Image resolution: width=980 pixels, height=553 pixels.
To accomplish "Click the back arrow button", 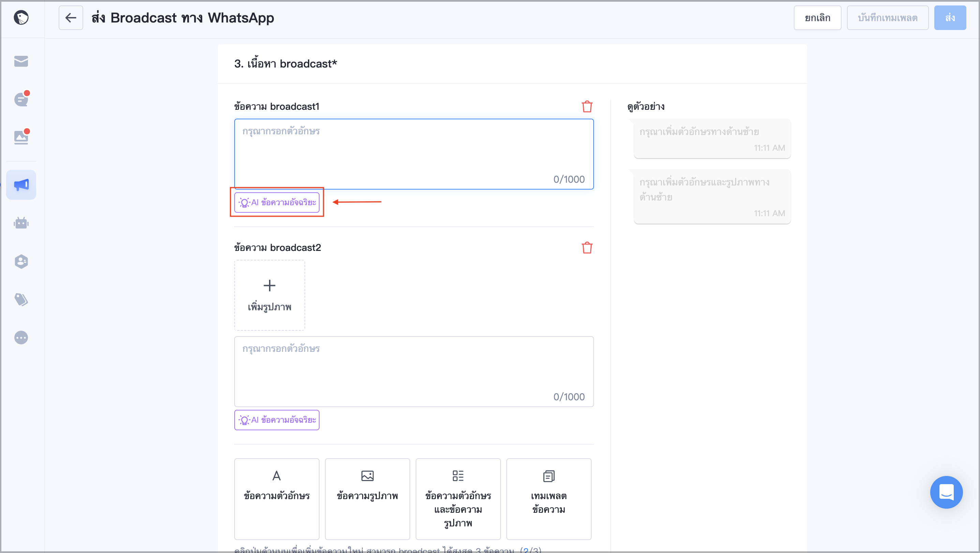I will click(71, 18).
